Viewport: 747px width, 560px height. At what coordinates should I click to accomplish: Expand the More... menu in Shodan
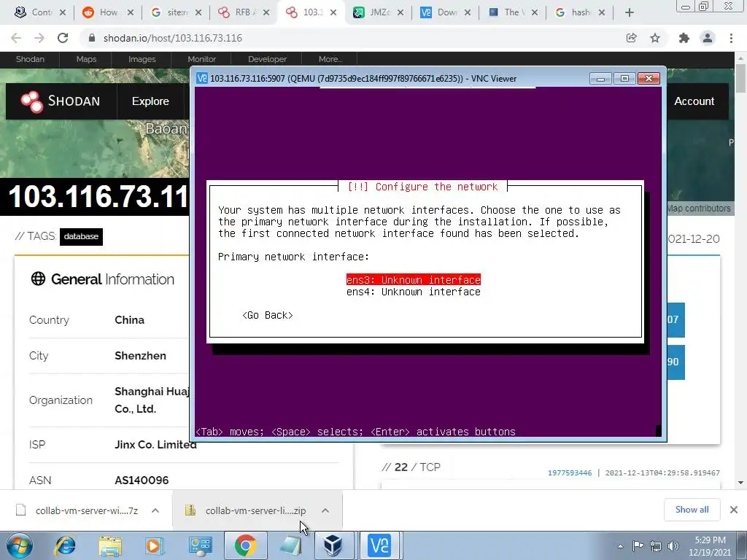point(330,59)
